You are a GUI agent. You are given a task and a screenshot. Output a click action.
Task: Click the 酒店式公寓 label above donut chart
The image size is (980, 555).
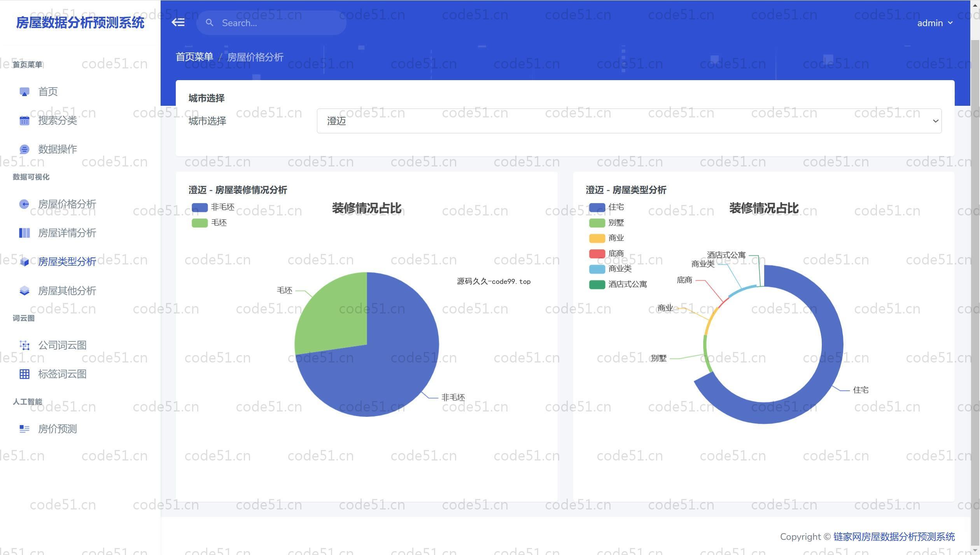(x=726, y=255)
